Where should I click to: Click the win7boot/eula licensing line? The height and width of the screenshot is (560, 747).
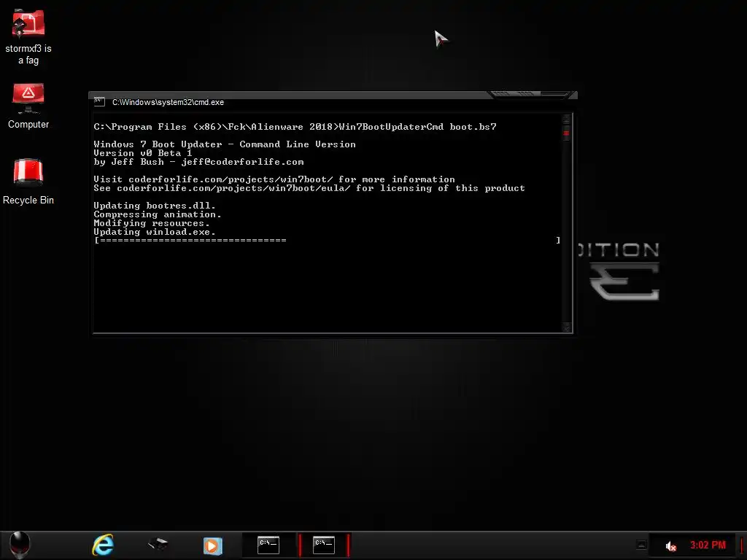(x=309, y=188)
